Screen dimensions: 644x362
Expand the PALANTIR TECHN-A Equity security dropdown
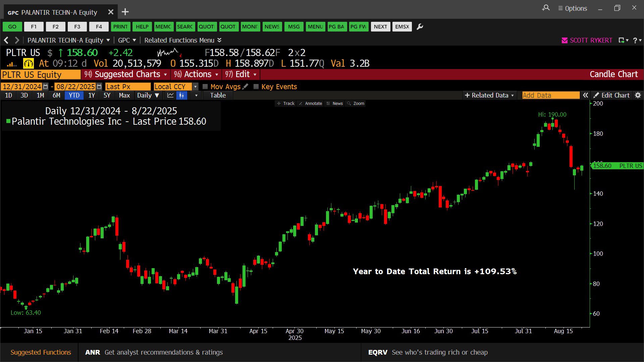click(68, 40)
